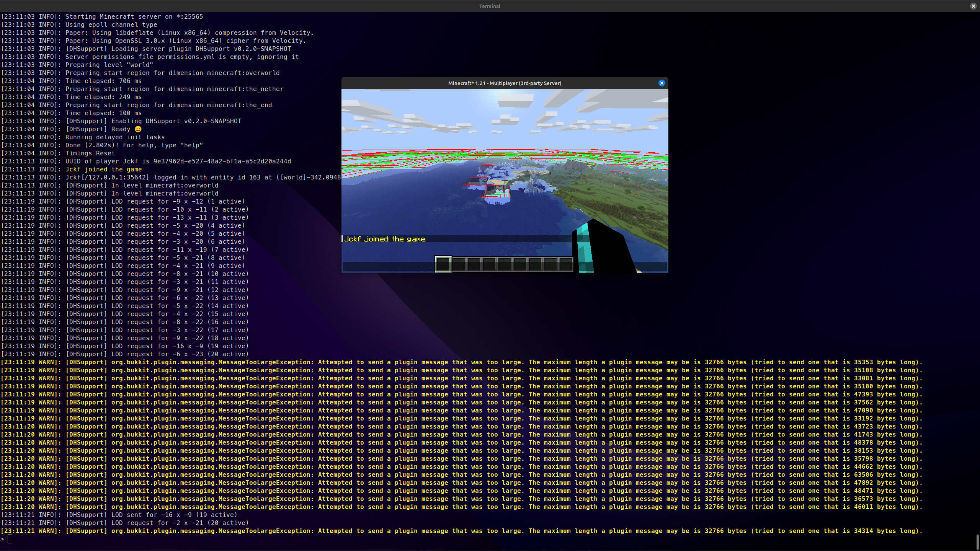Click 'Done (2.802s)! For help' line

click(102, 145)
